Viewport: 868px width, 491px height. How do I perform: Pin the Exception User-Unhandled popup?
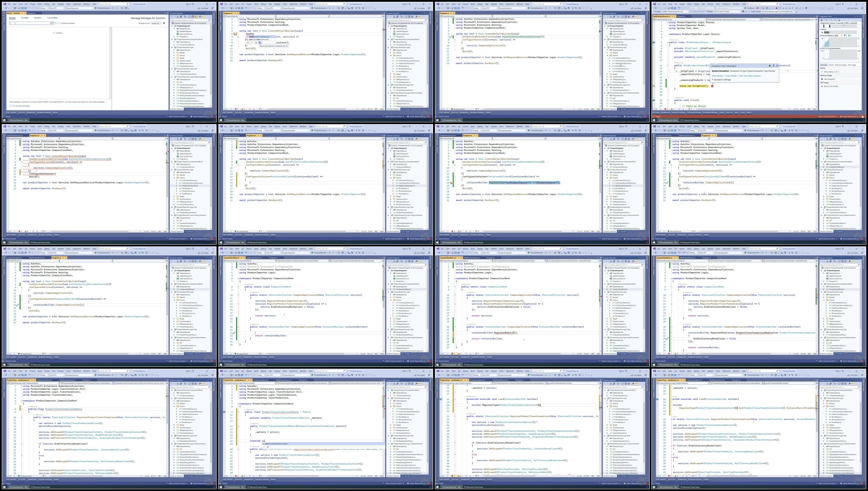(x=774, y=66)
